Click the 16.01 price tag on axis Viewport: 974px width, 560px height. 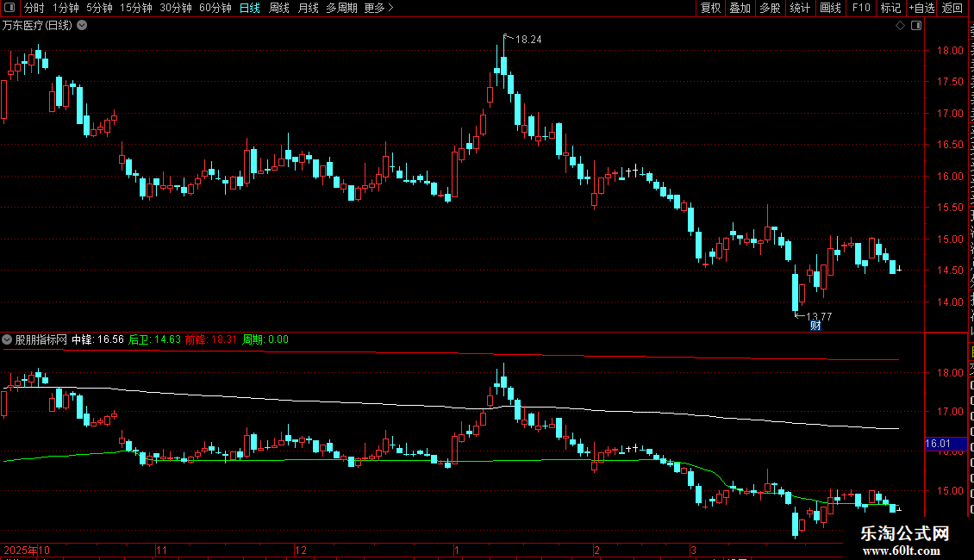pyautogui.click(x=946, y=444)
